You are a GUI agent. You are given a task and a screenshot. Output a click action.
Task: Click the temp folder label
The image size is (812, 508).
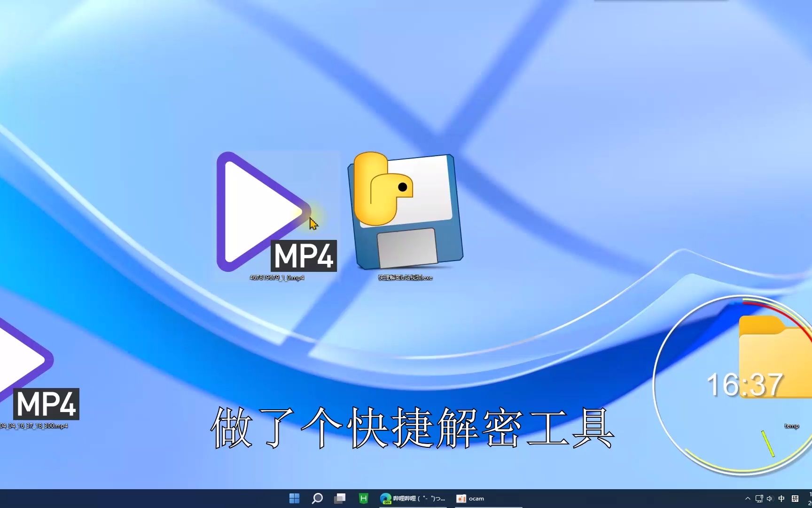point(791,426)
